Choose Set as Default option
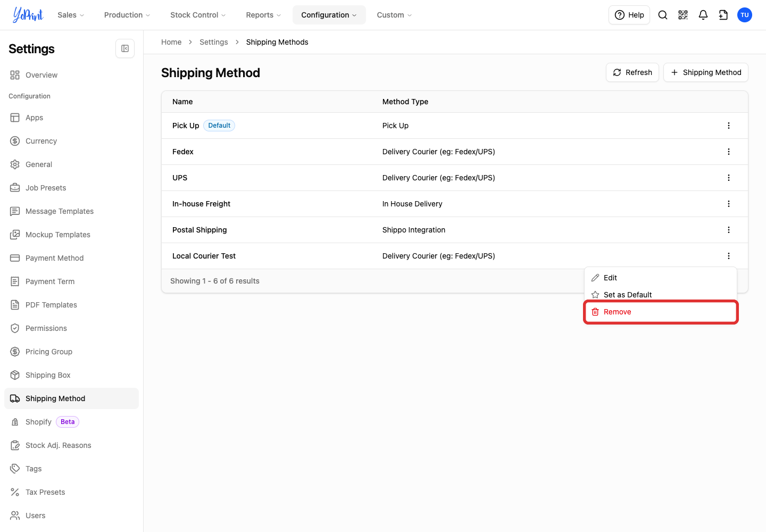Image resolution: width=766 pixels, height=532 pixels. [661, 295]
